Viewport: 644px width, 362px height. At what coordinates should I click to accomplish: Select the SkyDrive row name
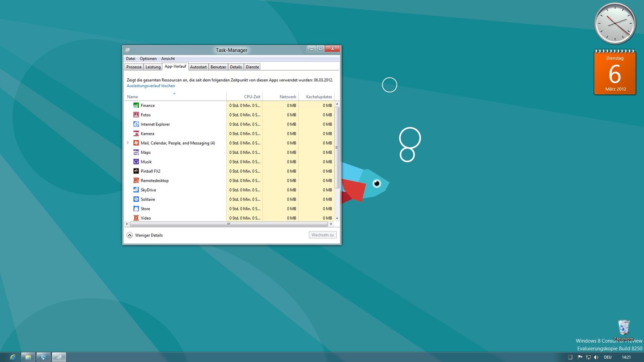click(x=148, y=190)
